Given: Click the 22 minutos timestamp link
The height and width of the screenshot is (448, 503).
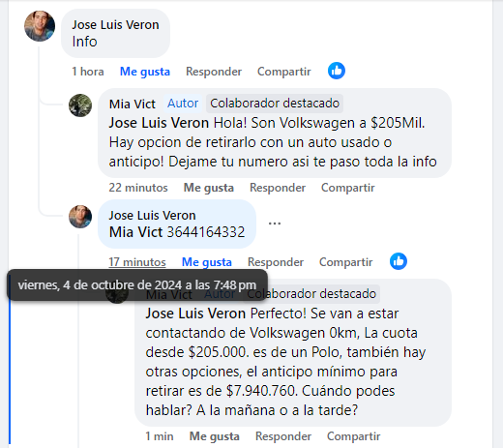Looking at the screenshot, I should [x=138, y=188].
